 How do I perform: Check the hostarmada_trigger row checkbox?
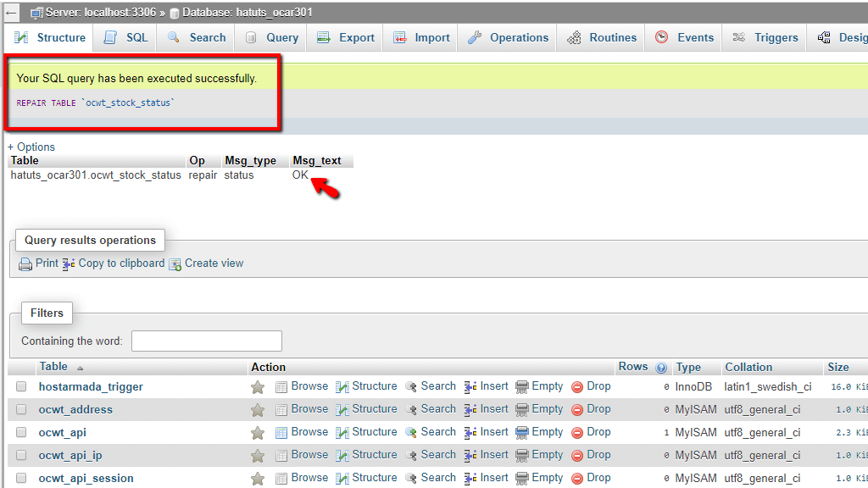21,386
